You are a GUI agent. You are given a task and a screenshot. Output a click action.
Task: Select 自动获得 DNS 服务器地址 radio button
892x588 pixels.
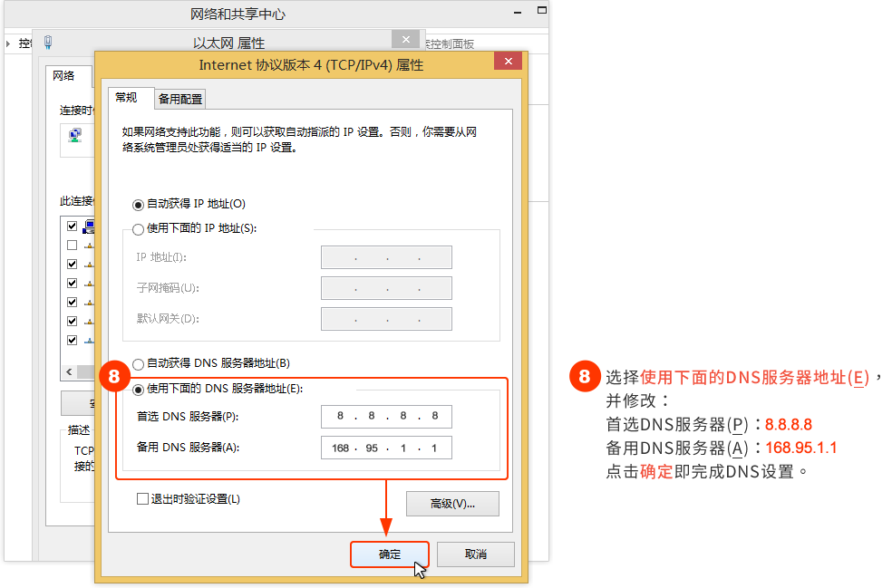pos(138,363)
